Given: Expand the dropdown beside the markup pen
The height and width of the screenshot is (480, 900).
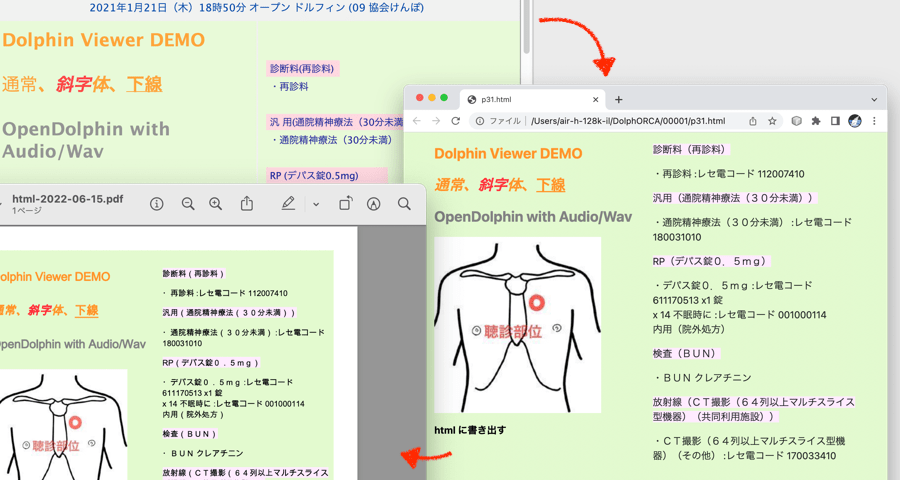Looking at the screenshot, I should [316, 204].
